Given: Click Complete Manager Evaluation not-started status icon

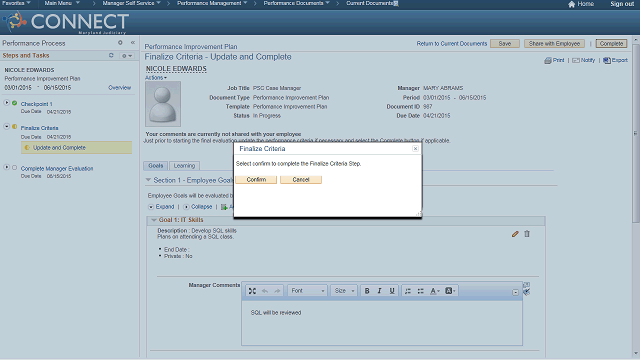Looking at the screenshot, I should (x=15, y=168).
